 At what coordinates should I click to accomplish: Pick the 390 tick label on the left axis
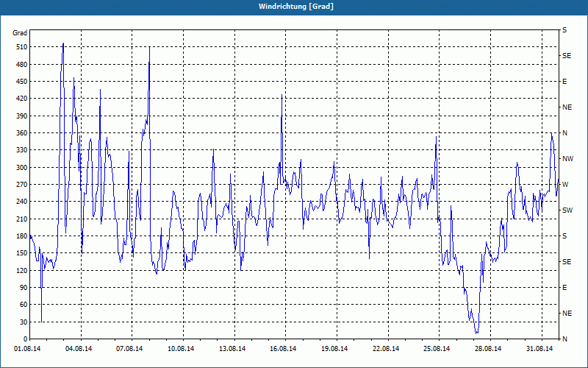(22, 116)
